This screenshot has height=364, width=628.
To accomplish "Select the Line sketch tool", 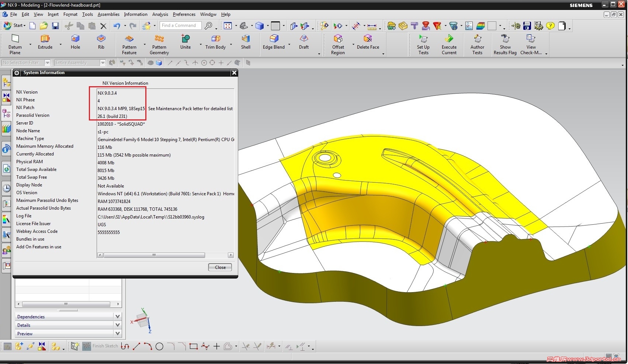I will pyautogui.click(x=136, y=346).
